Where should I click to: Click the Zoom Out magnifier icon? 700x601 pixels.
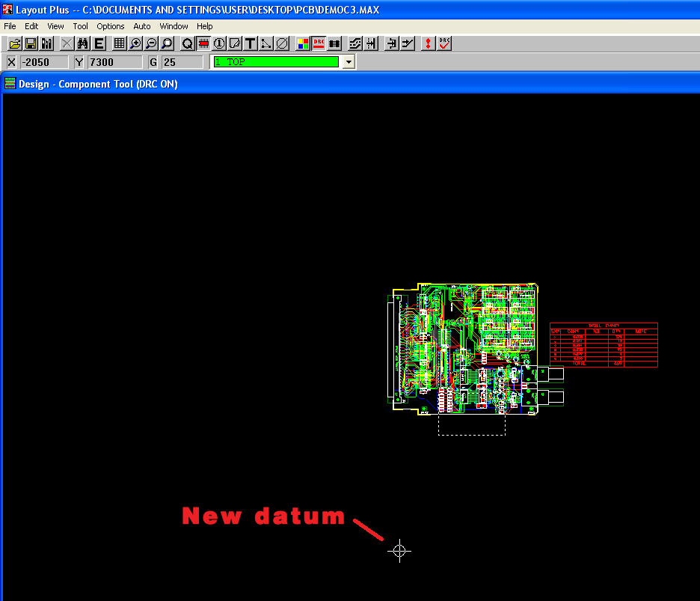click(151, 44)
